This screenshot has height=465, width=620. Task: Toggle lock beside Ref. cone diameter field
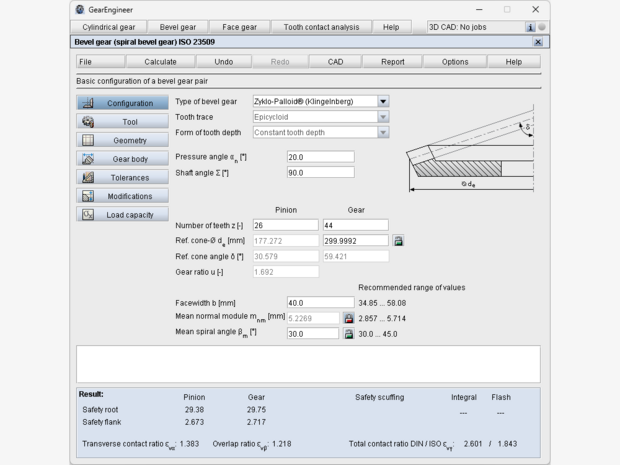tap(398, 241)
